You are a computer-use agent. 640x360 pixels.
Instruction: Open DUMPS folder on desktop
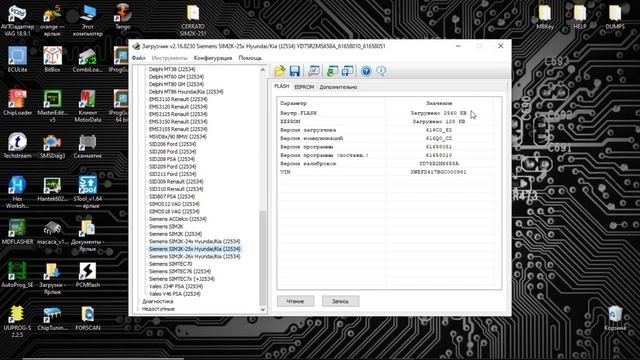(615, 16)
